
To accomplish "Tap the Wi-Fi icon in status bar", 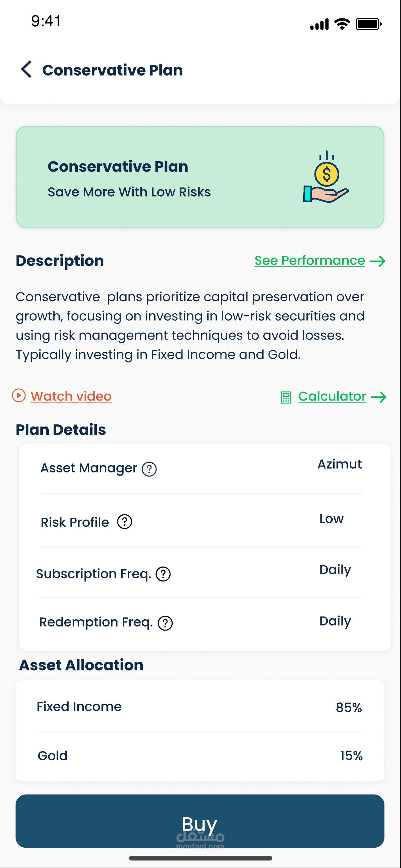I will coord(342,24).
